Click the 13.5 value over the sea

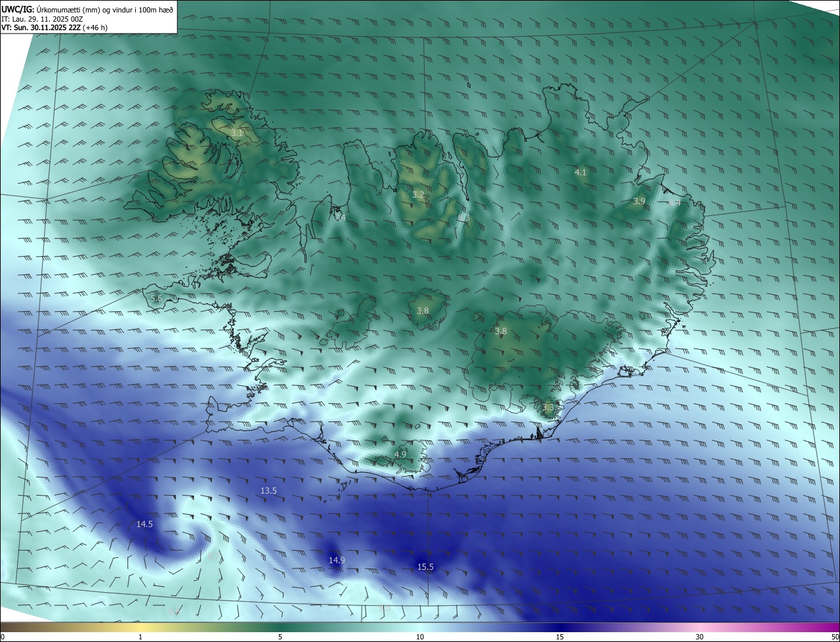tap(268, 490)
